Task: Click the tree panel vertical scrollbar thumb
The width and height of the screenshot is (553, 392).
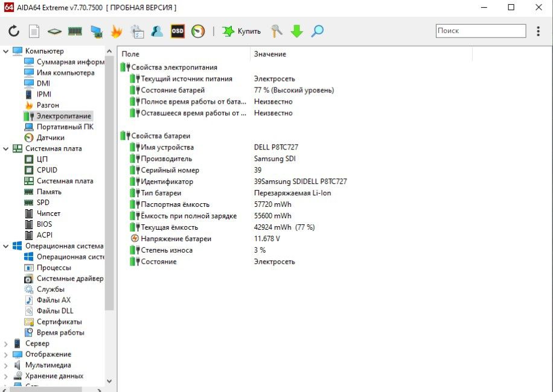Action: click(x=109, y=183)
